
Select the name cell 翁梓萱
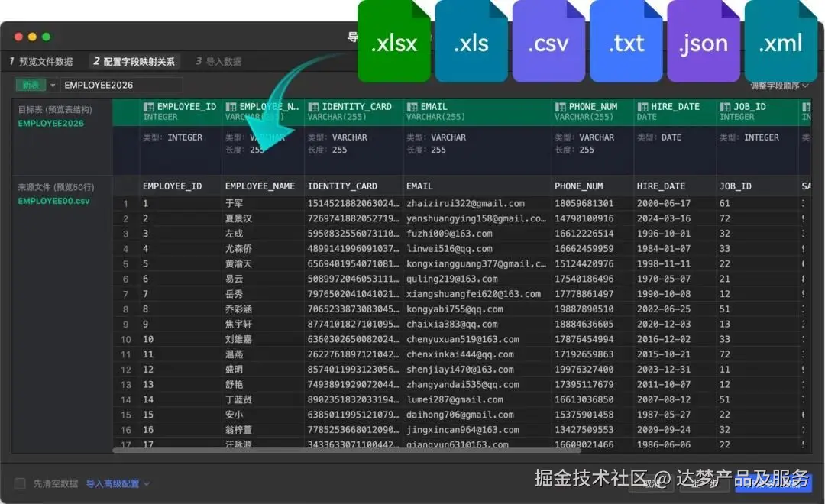[238, 430]
